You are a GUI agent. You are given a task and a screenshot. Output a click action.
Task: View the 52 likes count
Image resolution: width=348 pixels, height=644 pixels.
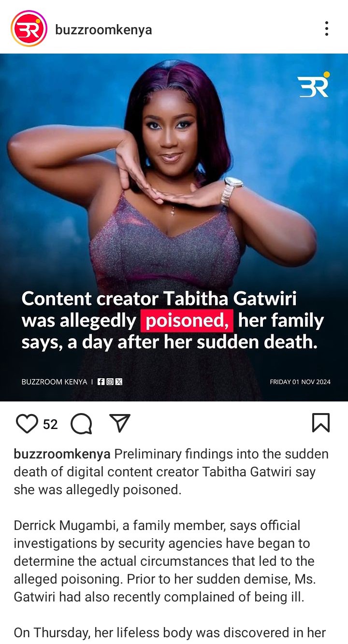(x=50, y=424)
